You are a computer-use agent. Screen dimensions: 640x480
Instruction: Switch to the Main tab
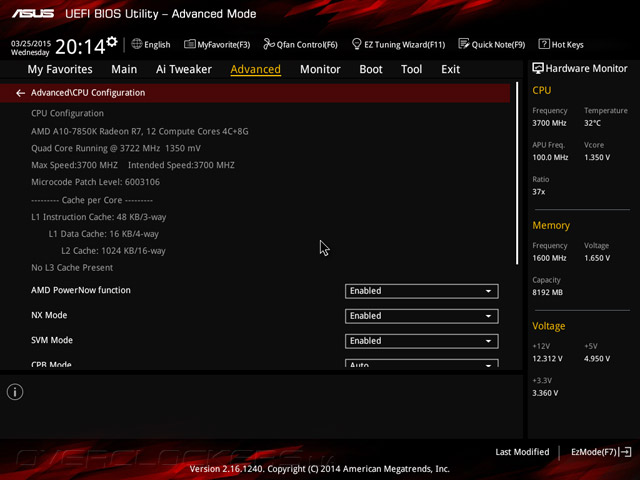coord(124,69)
